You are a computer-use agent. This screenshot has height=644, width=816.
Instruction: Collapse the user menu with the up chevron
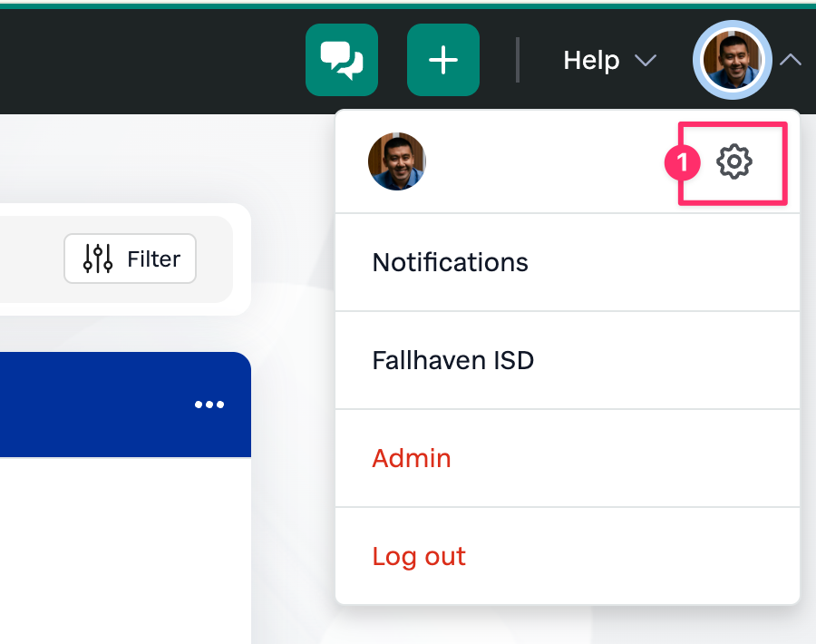[791, 60]
